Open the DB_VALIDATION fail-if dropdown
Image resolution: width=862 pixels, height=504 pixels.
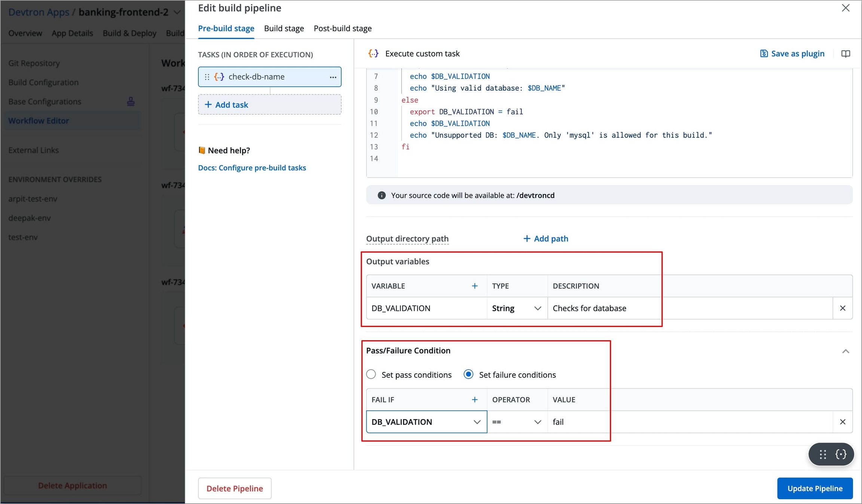(426, 422)
